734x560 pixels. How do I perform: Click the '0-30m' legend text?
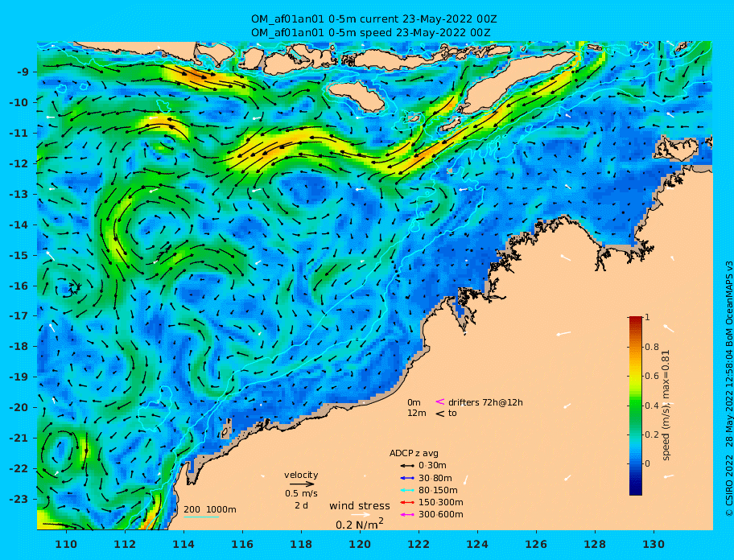coord(432,466)
